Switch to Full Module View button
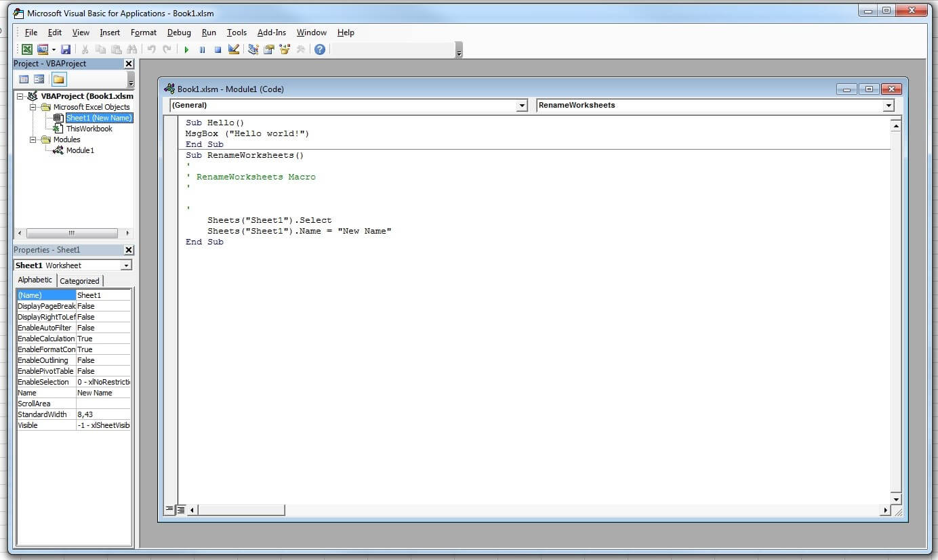 pos(181,509)
